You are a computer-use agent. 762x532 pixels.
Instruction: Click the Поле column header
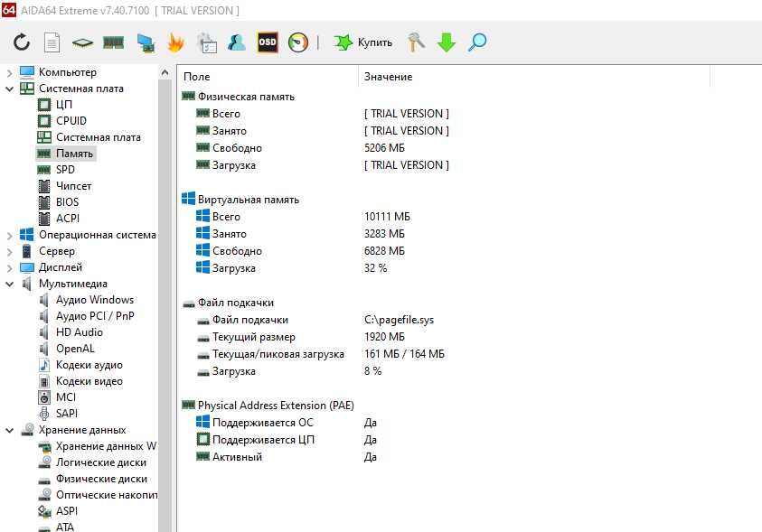click(196, 77)
